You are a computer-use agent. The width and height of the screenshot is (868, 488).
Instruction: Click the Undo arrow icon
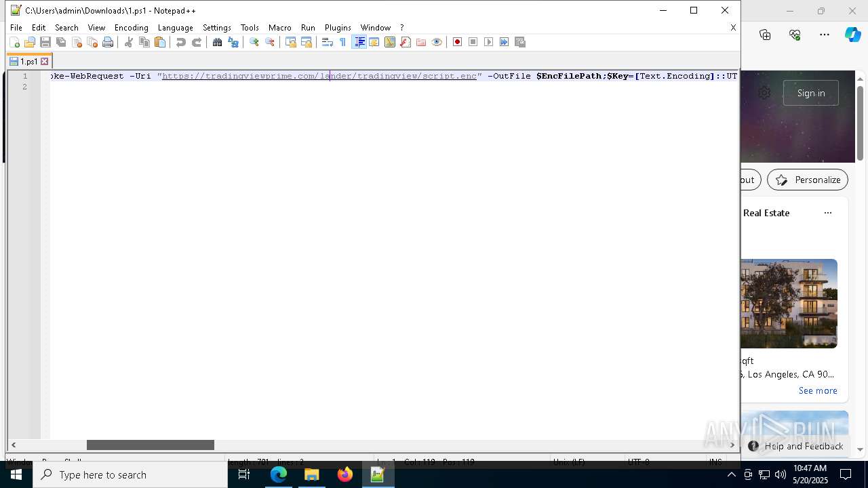pyautogui.click(x=181, y=42)
